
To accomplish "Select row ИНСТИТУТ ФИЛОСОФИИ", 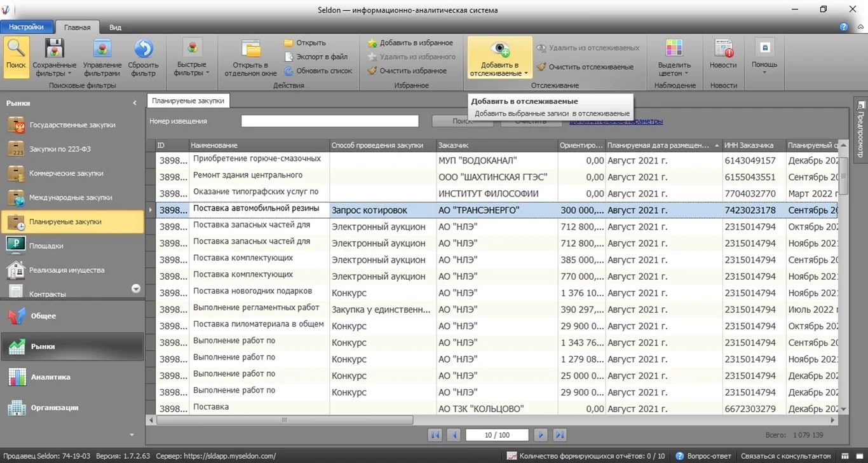I will tap(497, 193).
